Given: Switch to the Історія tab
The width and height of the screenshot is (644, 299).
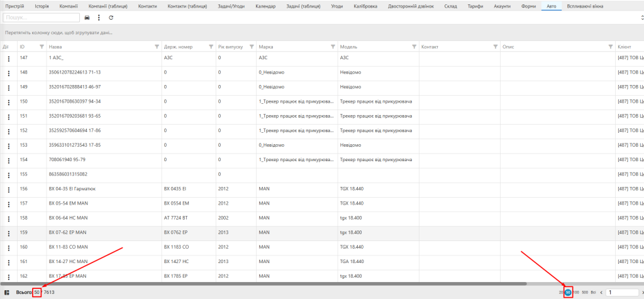Looking at the screenshot, I should click(42, 6).
